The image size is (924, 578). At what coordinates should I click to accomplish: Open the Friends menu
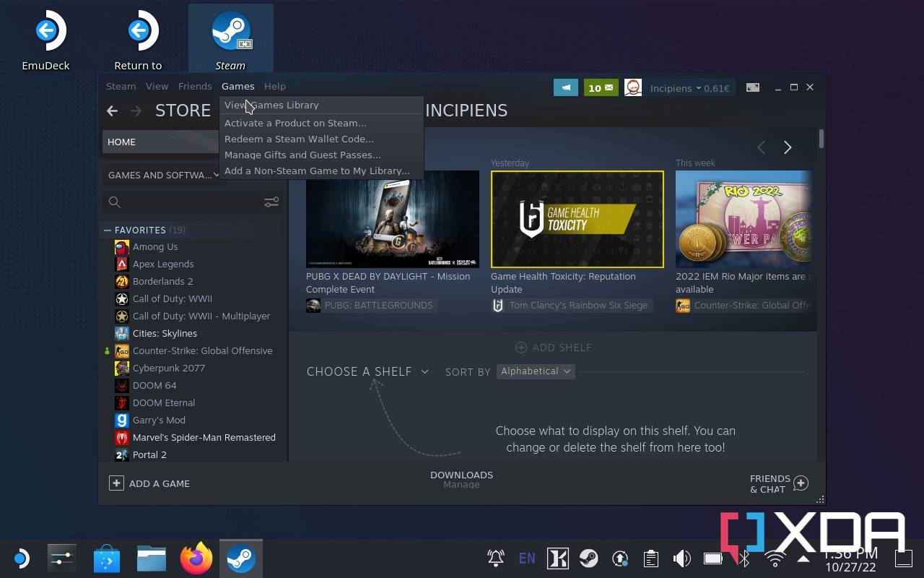point(195,86)
